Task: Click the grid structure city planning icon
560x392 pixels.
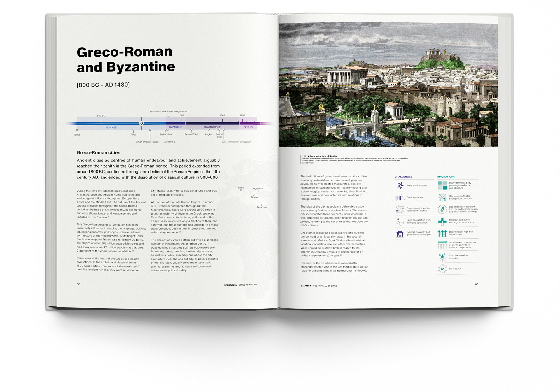Action: click(x=442, y=185)
